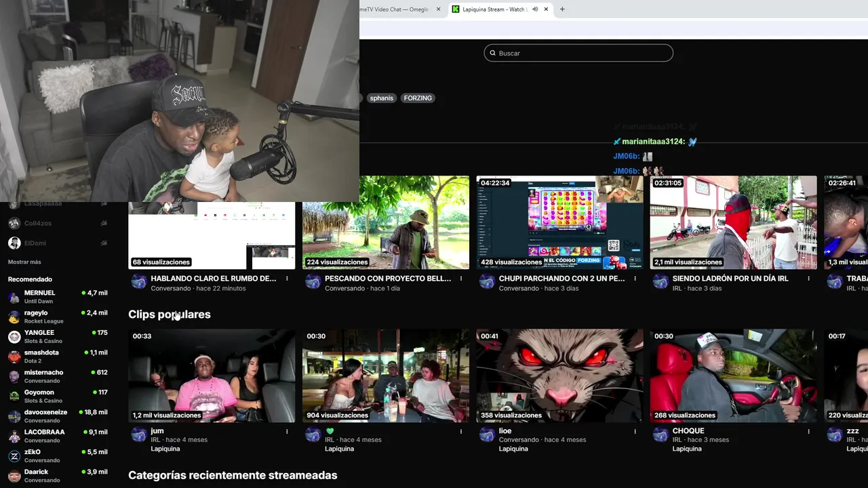The image size is (868, 488).
Task: Open Goyomon channel in Recomendado list
Action: [x=58, y=396]
